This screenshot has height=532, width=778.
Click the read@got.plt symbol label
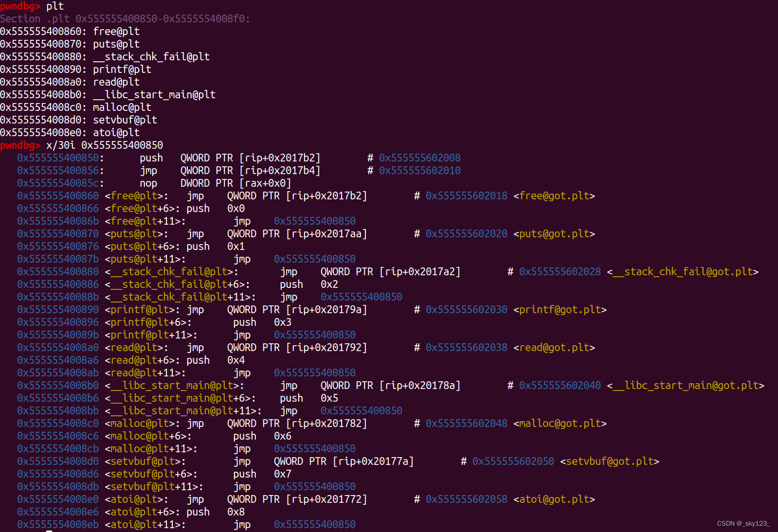[554, 348]
